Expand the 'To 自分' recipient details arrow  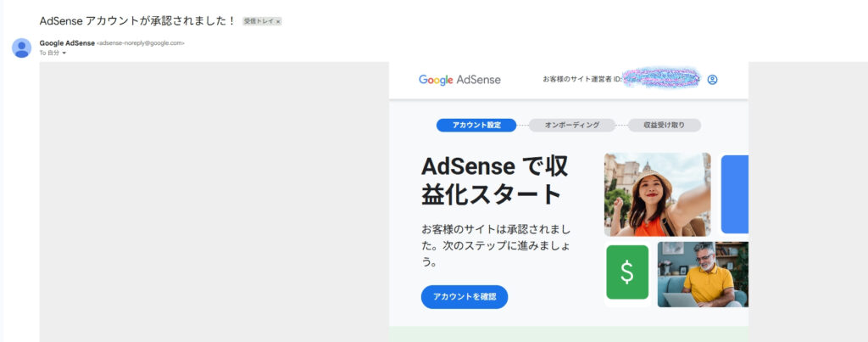click(x=64, y=53)
